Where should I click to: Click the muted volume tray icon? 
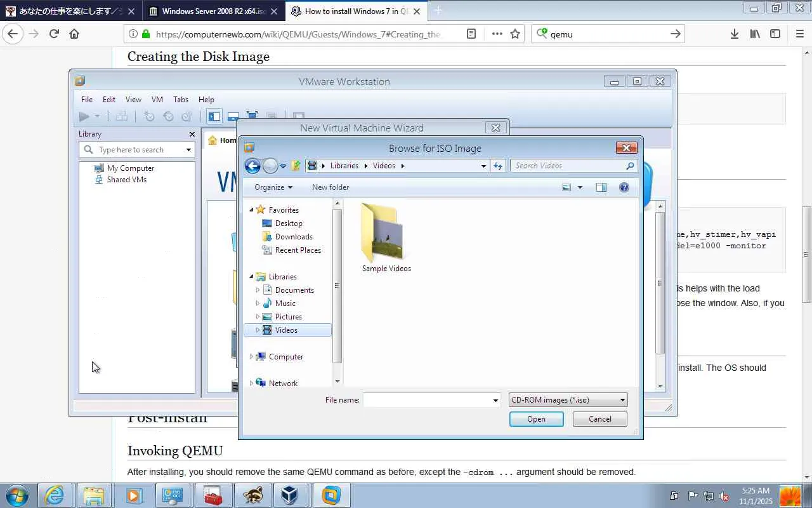[x=724, y=496]
